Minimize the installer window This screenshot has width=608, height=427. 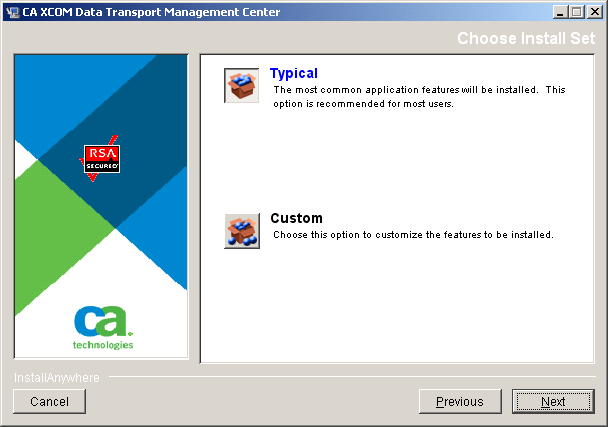tap(560, 12)
